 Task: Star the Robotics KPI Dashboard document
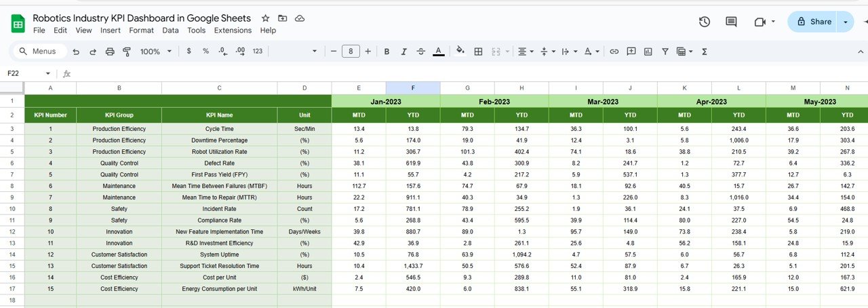(265, 18)
